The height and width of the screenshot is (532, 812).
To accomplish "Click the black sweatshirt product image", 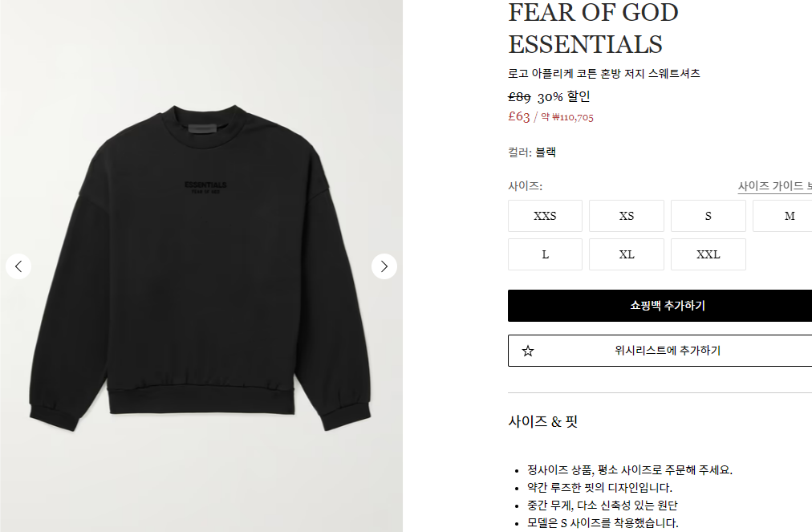I will [x=201, y=266].
